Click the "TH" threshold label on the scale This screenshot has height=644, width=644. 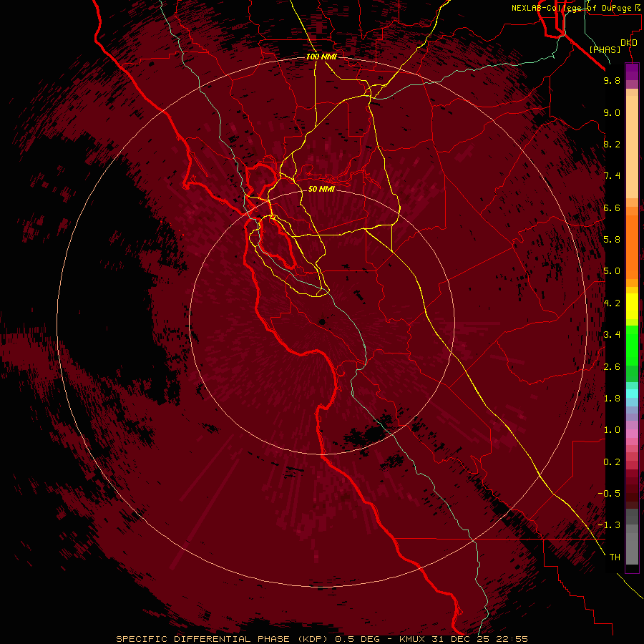615,557
